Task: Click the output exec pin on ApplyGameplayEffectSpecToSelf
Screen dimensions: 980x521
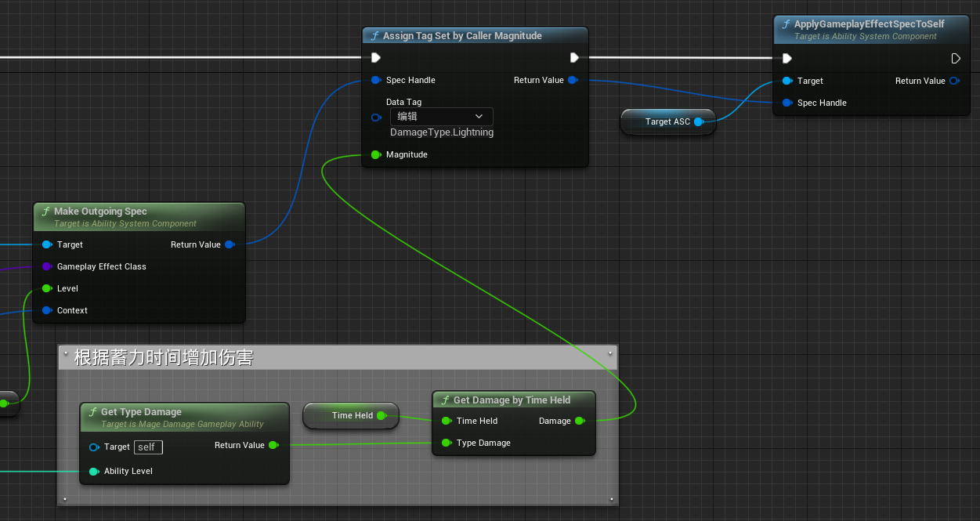Action: pyautogui.click(x=956, y=59)
